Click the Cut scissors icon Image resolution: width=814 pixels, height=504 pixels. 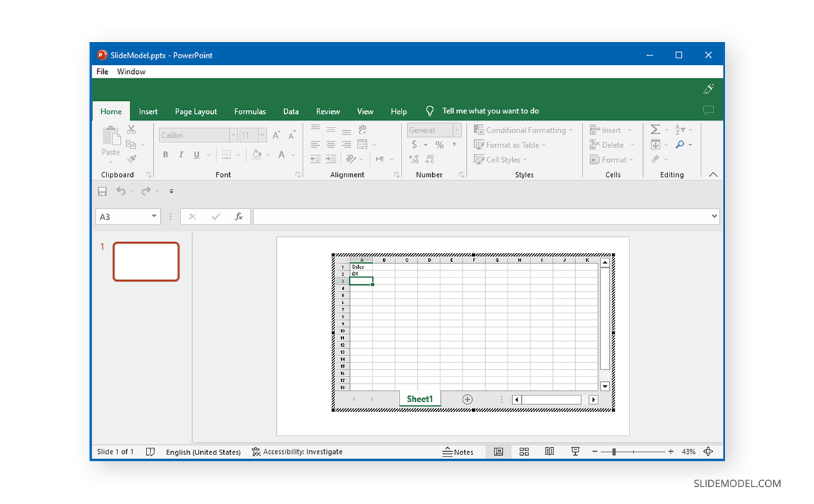[x=132, y=130]
